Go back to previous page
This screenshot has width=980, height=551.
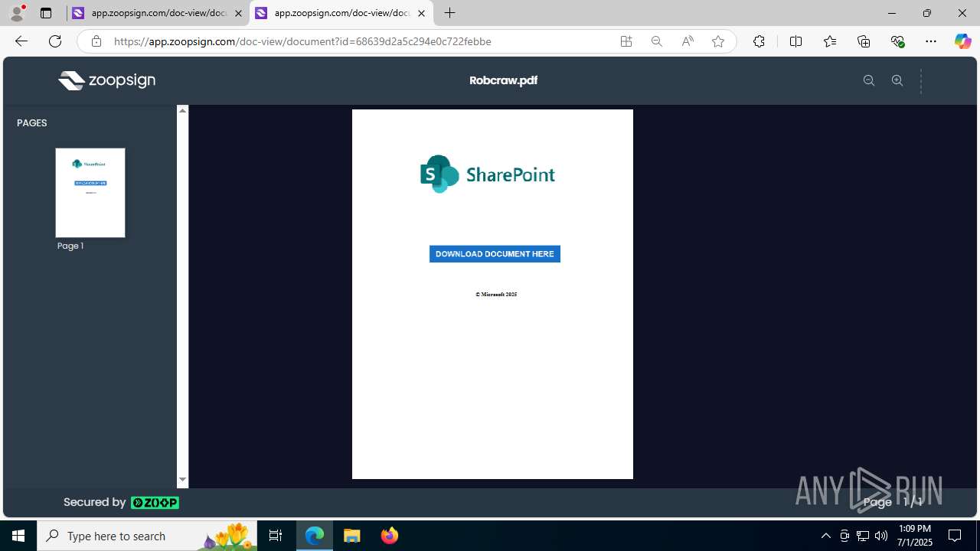coord(21,41)
